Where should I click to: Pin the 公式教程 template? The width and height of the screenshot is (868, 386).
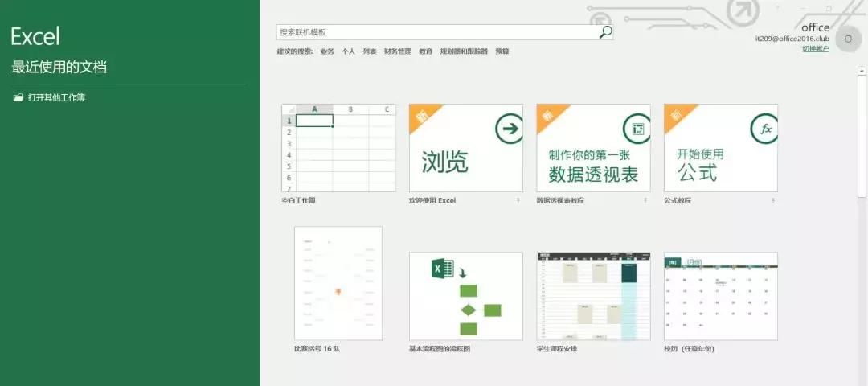click(x=773, y=200)
